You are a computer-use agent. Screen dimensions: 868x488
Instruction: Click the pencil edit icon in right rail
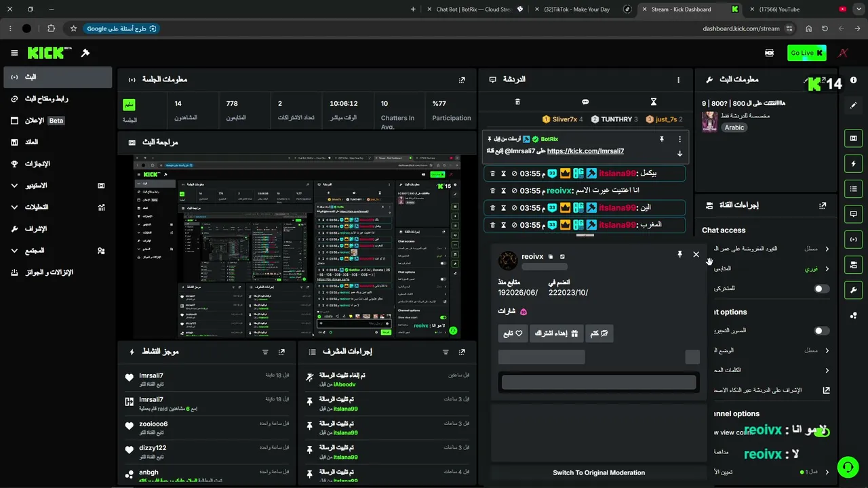point(853,106)
